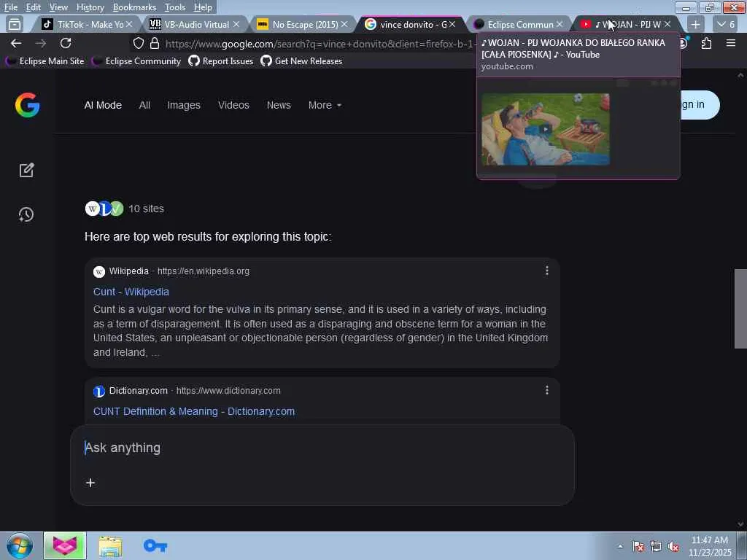
Task: Click the page vertical scrollbar thumb
Action: pos(740,308)
